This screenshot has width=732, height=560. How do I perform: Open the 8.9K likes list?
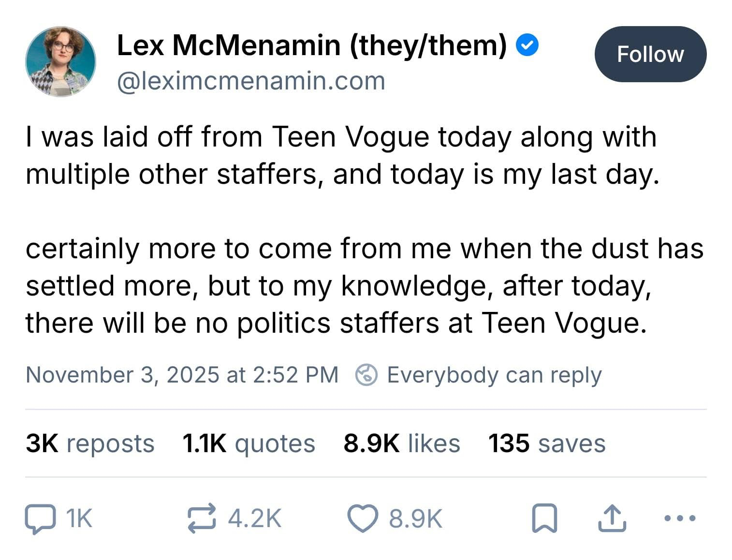click(401, 443)
